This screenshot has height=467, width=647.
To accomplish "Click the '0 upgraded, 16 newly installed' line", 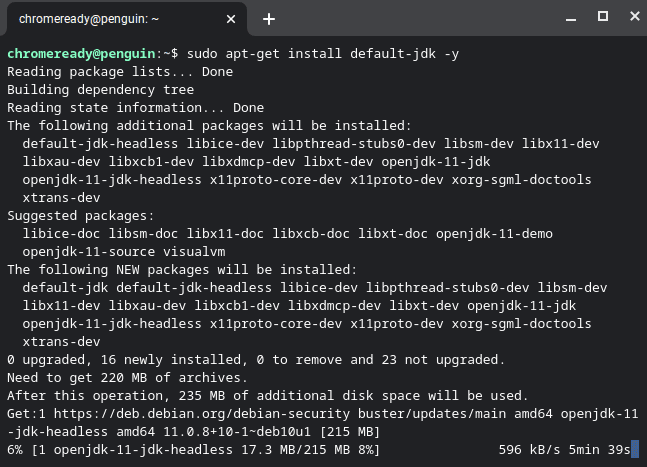I will (256, 360).
